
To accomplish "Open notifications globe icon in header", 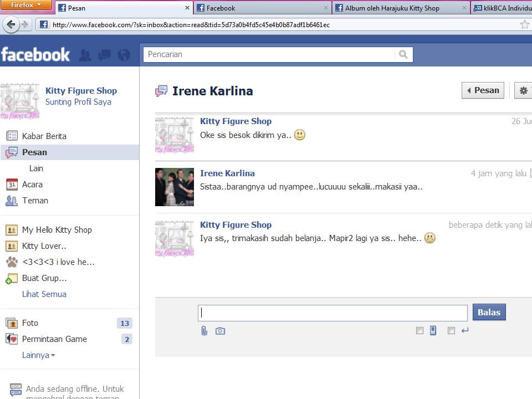I will coord(124,55).
